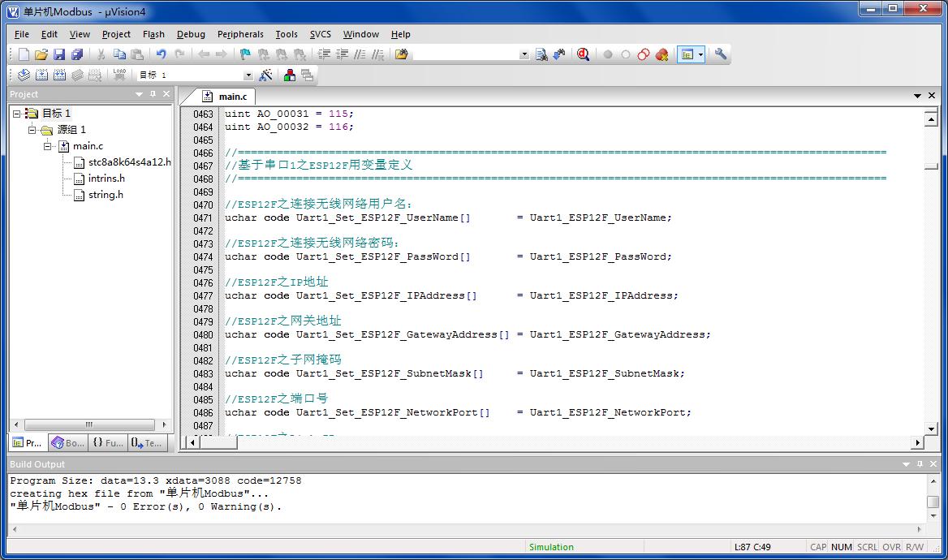Click the Enable/Disable Breakpoint white circle icon

[626, 54]
